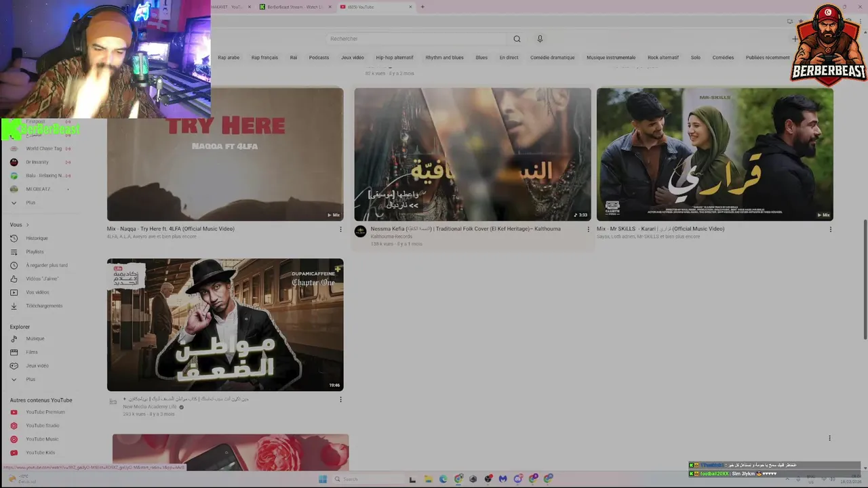Open Historique in sidebar
Screen dimensions: 868x488
coord(37,239)
